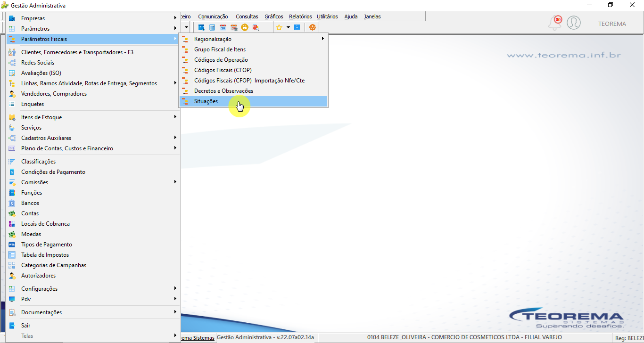This screenshot has width=644, height=343.
Task: Select Classificações menu entry
Action: click(93, 162)
